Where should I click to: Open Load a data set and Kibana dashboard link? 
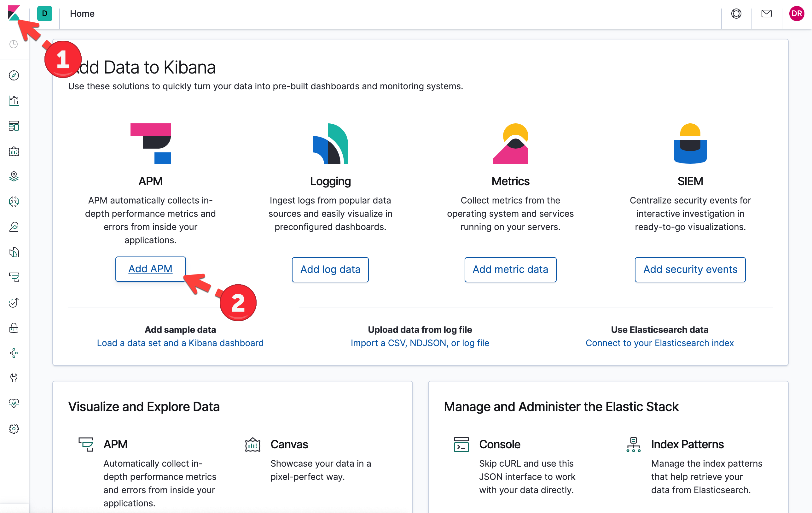pos(180,343)
